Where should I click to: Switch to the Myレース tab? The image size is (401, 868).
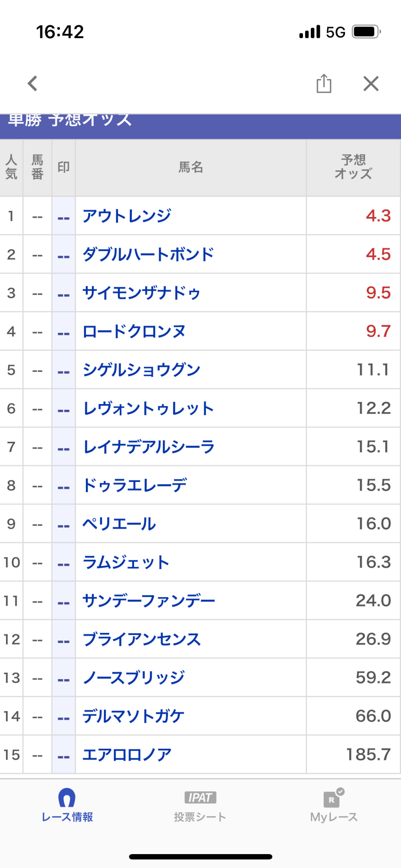point(333,806)
